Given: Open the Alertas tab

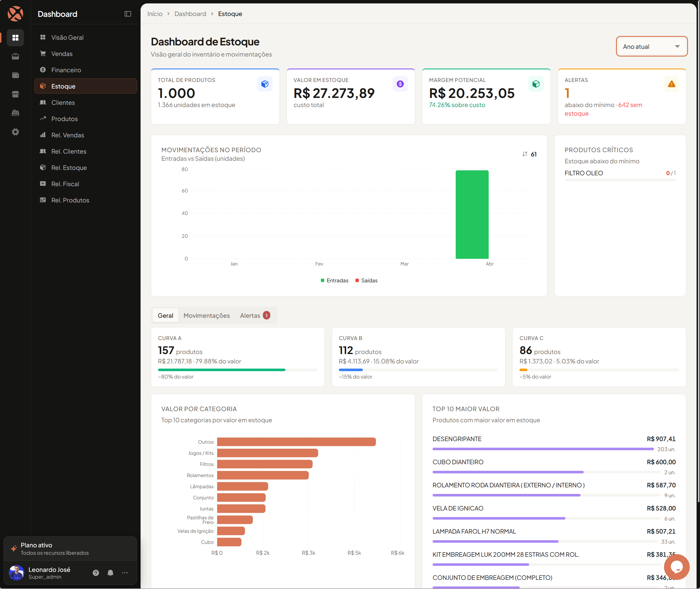Looking at the screenshot, I should (x=255, y=315).
